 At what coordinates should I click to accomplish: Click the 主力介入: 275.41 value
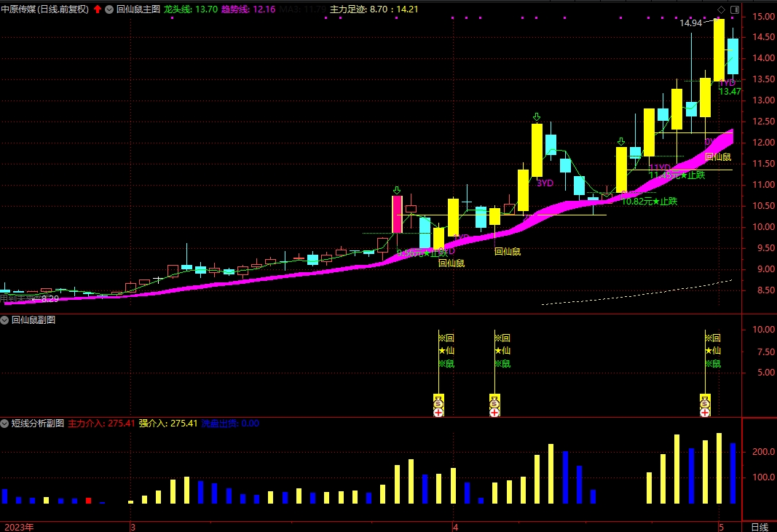[x=101, y=424]
